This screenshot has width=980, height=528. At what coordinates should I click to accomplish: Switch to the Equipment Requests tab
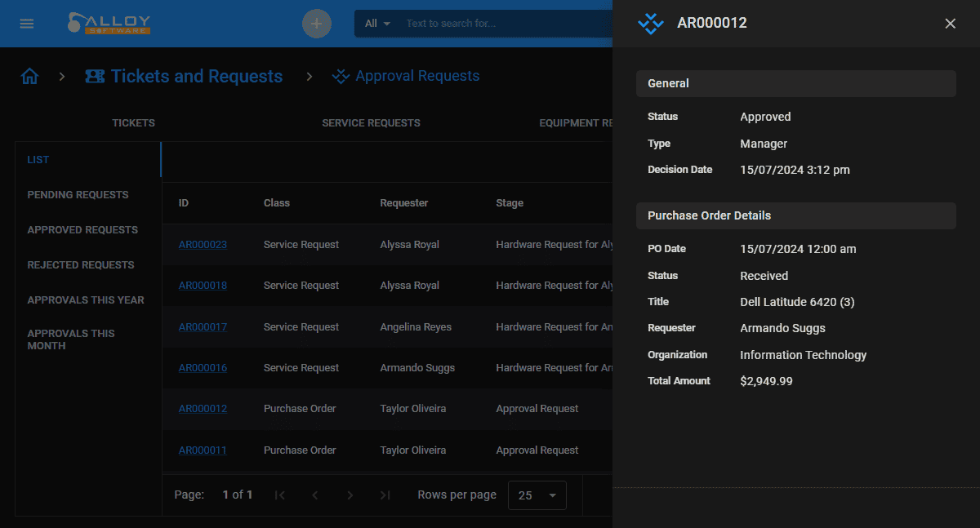tap(576, 123)
